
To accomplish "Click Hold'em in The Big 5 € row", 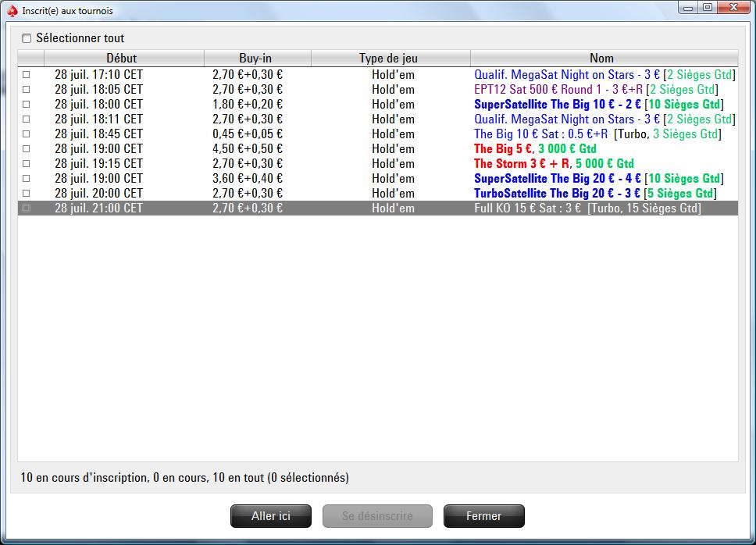I will 393,149.
